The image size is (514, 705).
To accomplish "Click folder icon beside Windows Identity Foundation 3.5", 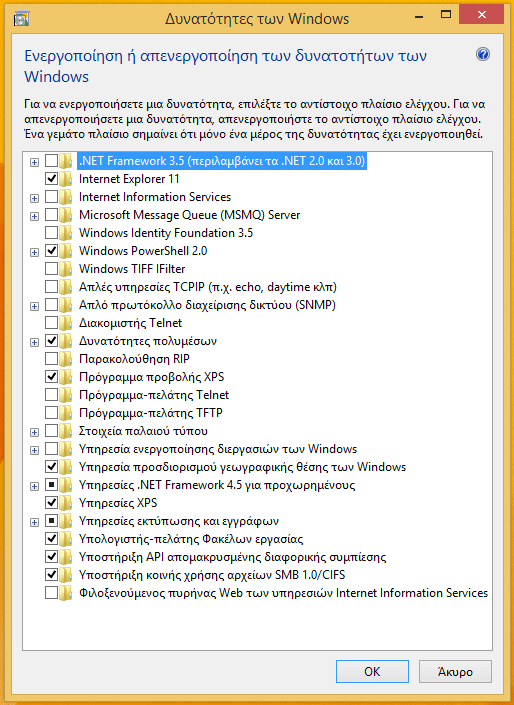I will tap(66, 233).
